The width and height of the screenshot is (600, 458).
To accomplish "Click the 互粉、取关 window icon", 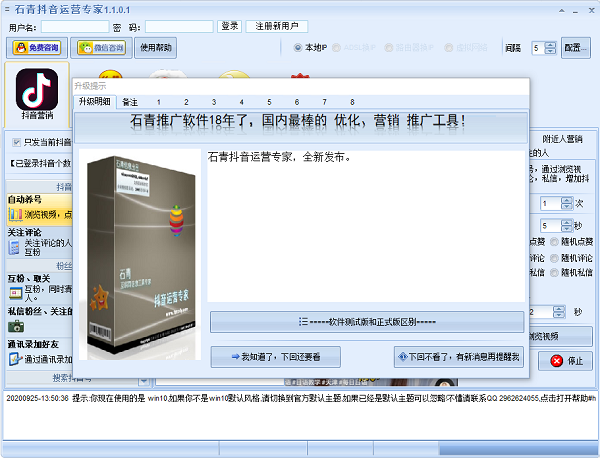I will pyautogui.click(x=16, y=293).
